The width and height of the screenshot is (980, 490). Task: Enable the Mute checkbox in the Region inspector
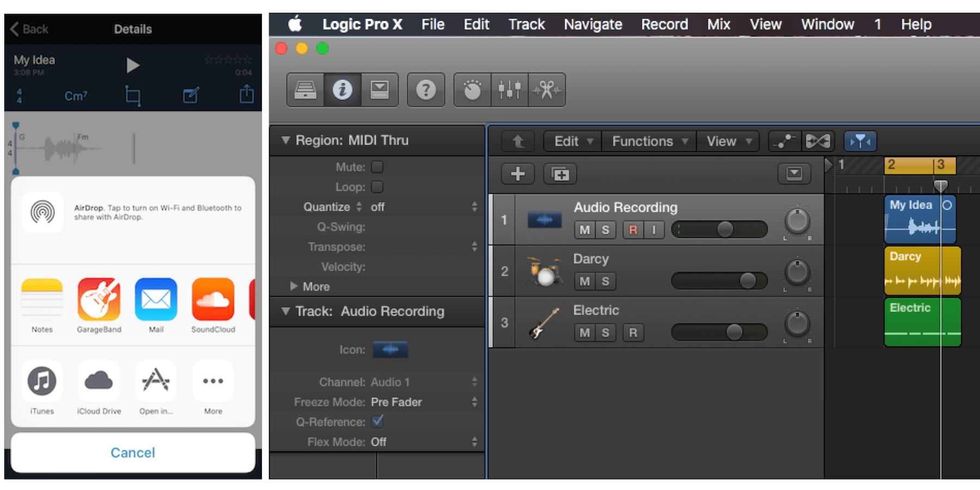377,167
